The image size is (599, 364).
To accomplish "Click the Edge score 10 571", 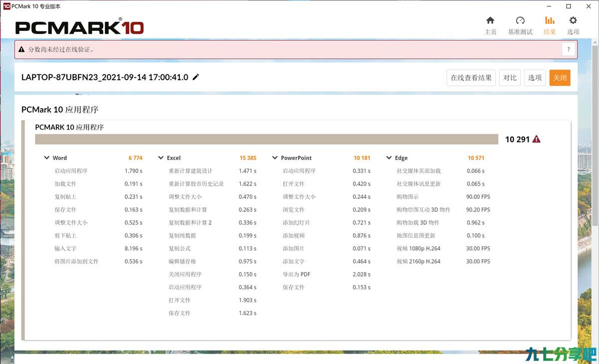I will click(x=476, y=158).
